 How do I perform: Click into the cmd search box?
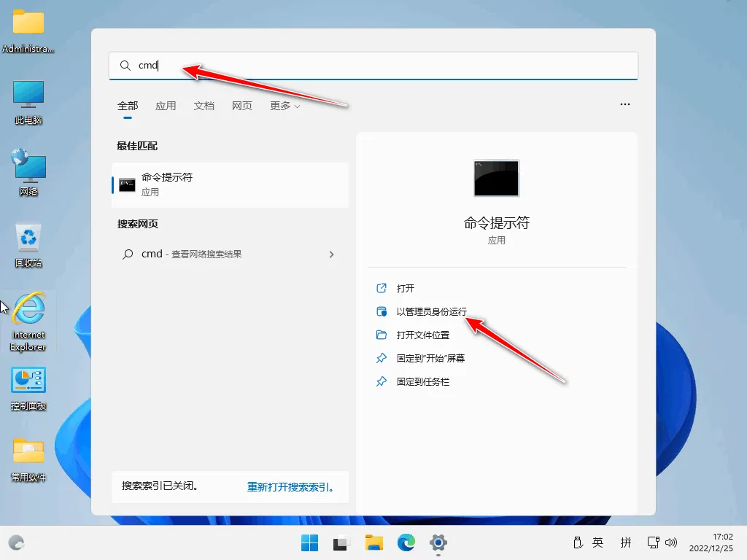(379, 66)
